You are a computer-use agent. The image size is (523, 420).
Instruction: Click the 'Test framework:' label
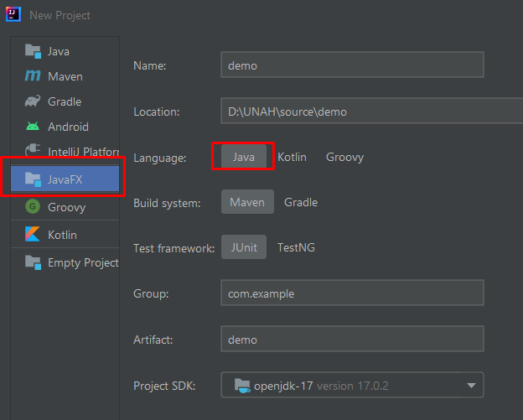pos(173,248)
